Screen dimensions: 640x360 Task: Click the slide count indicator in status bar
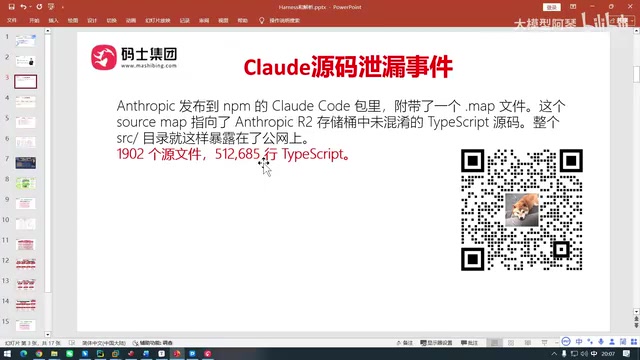(33, 343)
